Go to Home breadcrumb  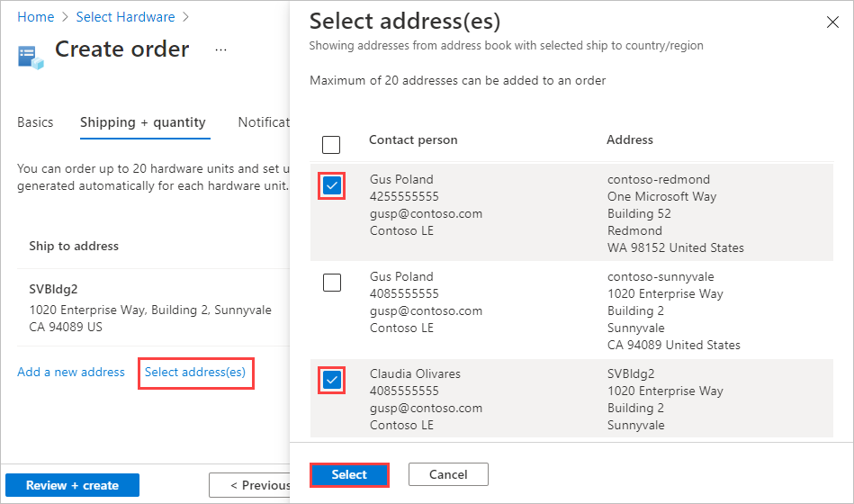36,17
